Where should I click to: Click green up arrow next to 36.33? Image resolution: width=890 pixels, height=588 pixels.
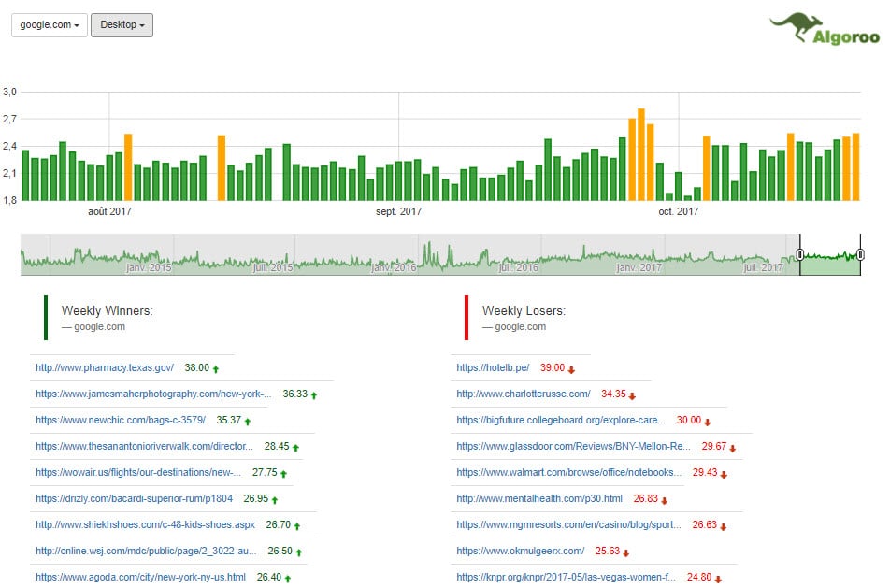(314, 395)
